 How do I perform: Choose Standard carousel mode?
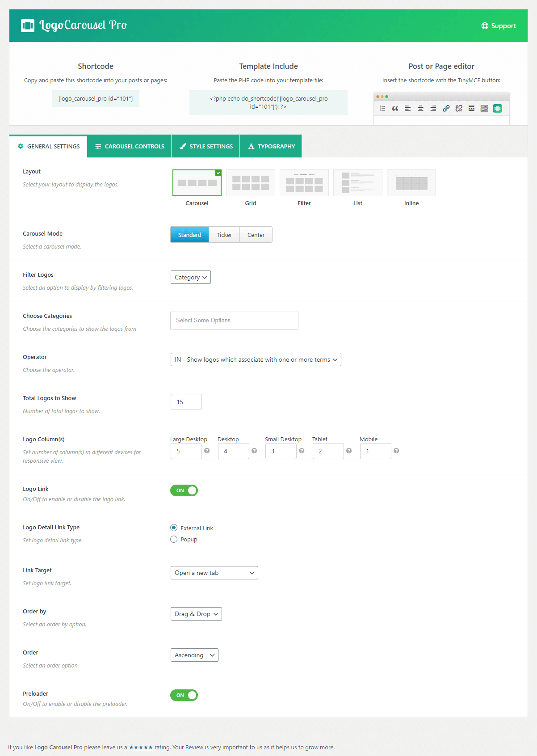point(190,235)
